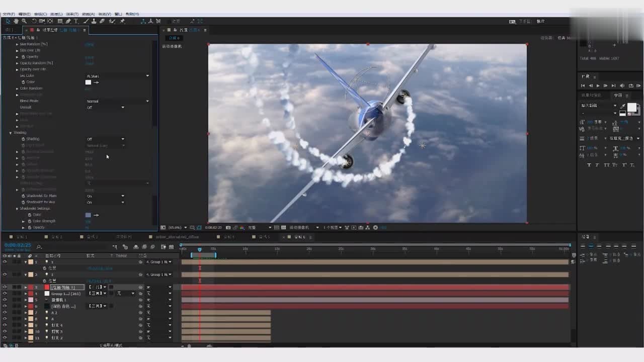Open the 文件(F) menu
Viewport: 644px width, 362px height.
[9, 14]
